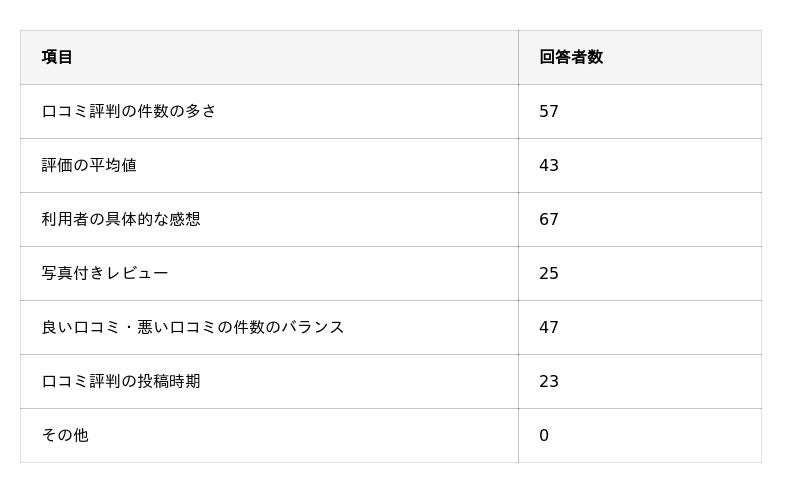This screenshot has width=800, height=493.
Task: Click the column divider between the header cells
Action: tap(518, 57)
